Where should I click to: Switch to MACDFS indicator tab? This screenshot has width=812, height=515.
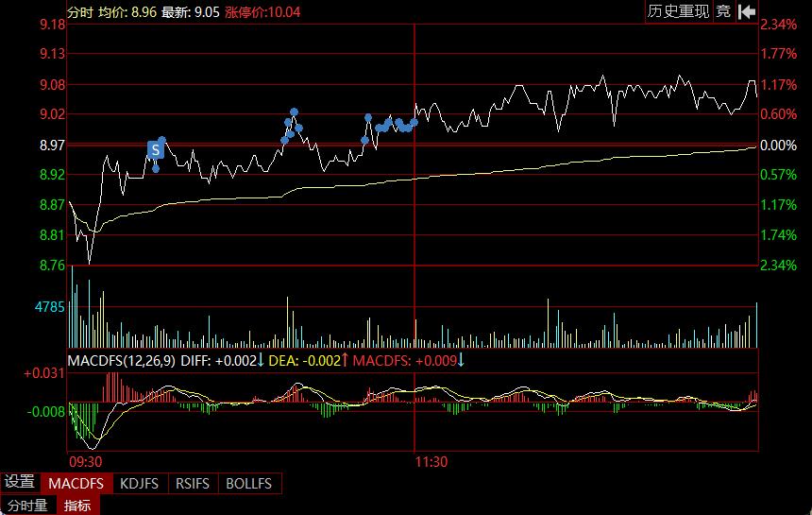[x=76, y=484]
